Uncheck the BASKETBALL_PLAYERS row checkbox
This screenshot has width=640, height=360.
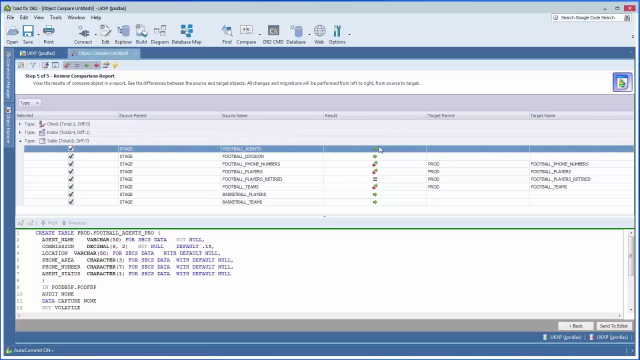point(71,194)
